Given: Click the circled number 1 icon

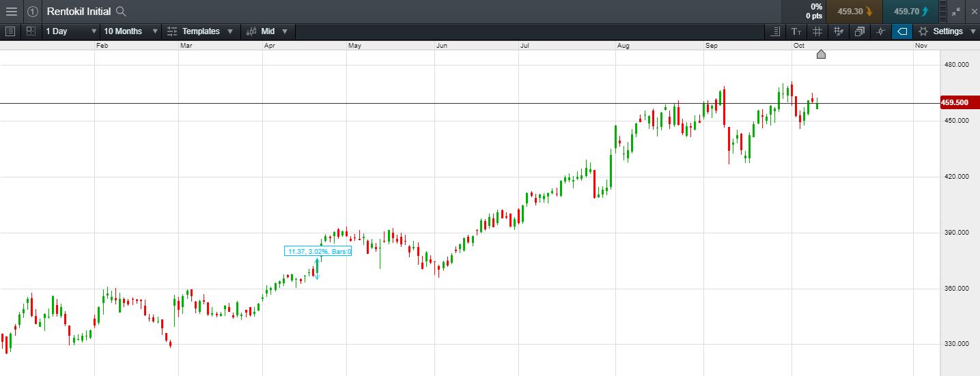Looking at the screenshot, I should (32, 12).
